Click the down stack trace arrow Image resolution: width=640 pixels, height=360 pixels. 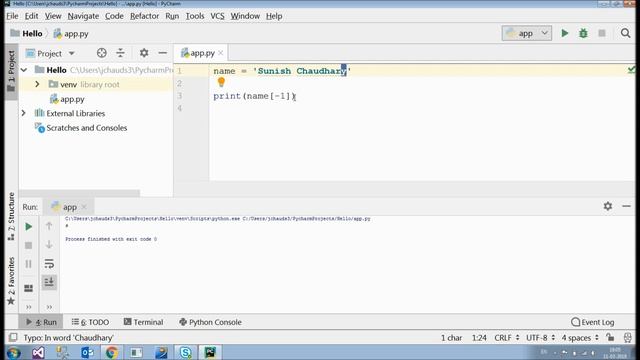tap(49, 244)
